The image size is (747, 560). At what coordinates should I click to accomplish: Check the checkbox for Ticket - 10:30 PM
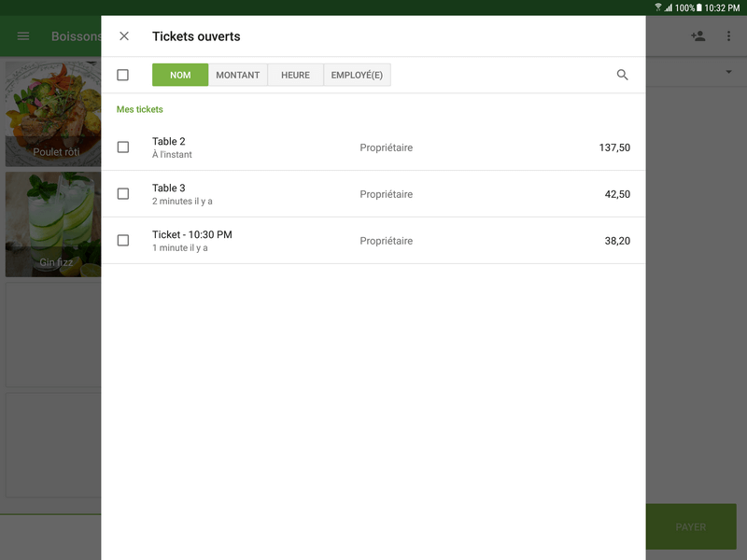(122, 240)
